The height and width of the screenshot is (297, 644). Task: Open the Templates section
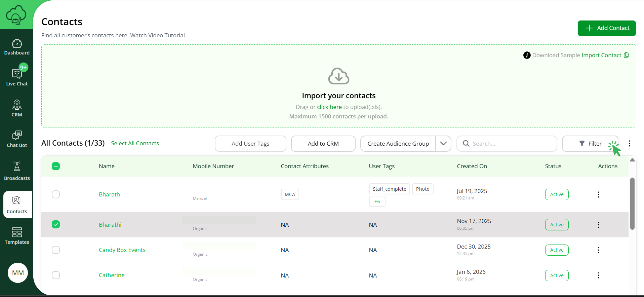[x=17, y=236]
